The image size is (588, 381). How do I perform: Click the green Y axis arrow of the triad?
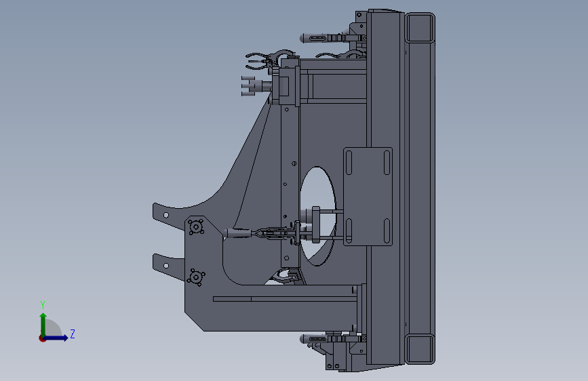pos(43,324)
